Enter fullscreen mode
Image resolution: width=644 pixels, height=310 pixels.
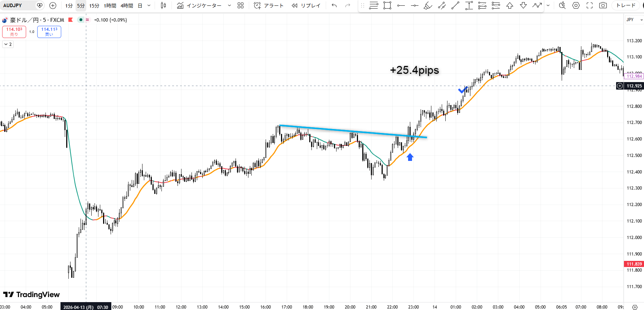(x=590, y=5)
